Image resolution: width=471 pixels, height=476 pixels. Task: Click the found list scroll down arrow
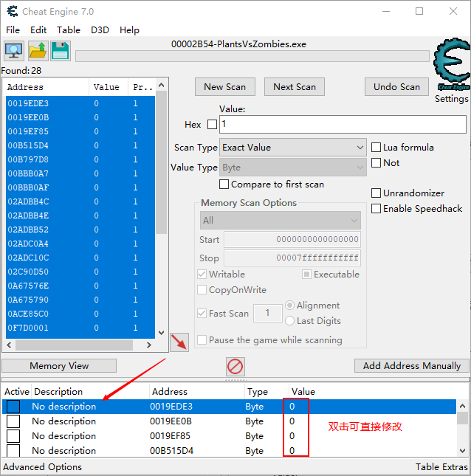pos(162,333)
